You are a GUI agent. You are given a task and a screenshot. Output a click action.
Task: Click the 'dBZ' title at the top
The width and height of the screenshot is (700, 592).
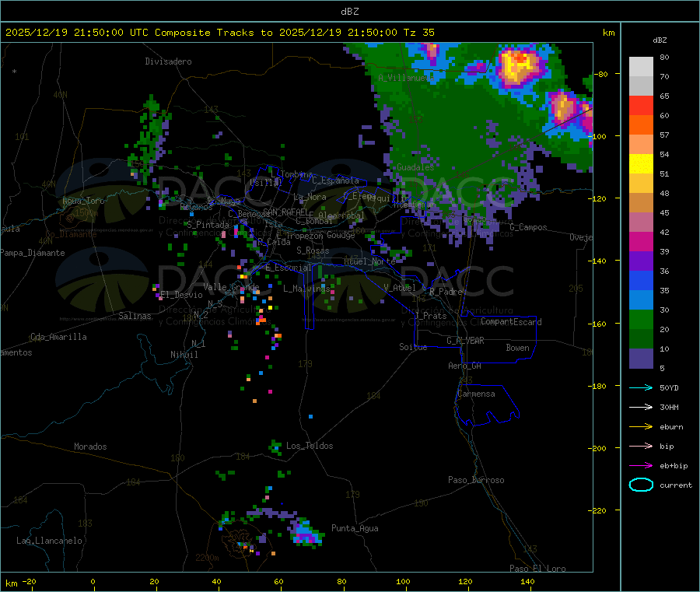[x=349, y=12]
